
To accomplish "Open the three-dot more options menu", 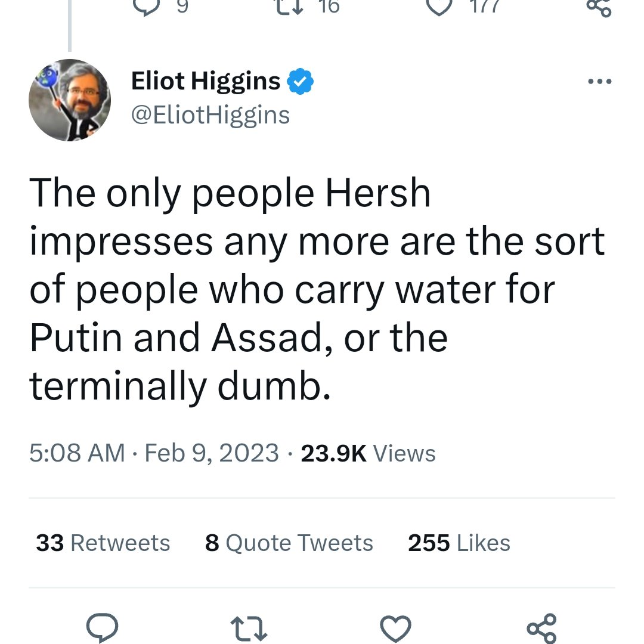I will pos(599,82).
